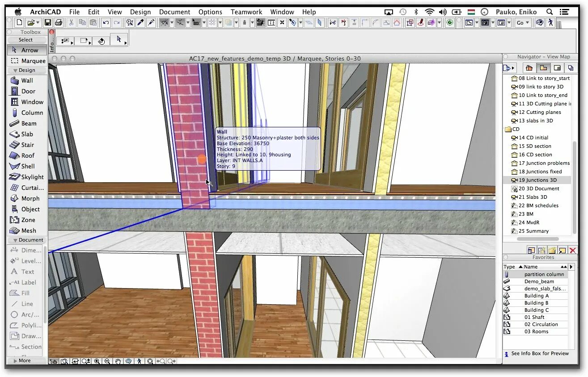Click the fit-in-window icon at bottom

[150, 361]
